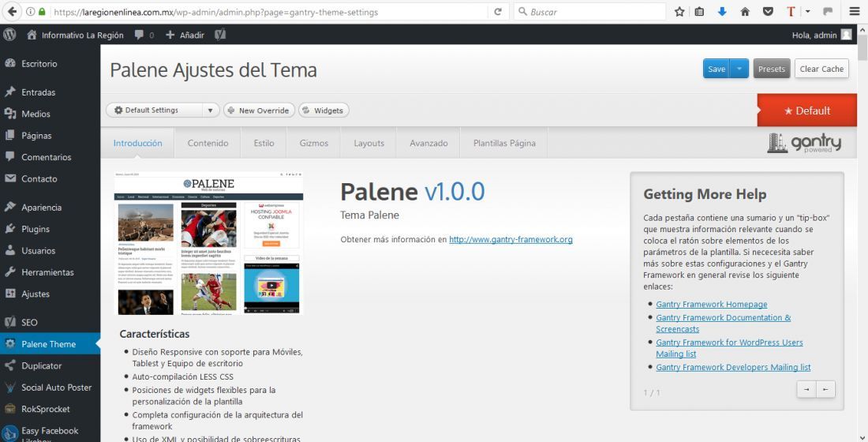Click the Hola, admin account menu
The width and height of the screenshot is (868, 442).
[x=821, y=35]
